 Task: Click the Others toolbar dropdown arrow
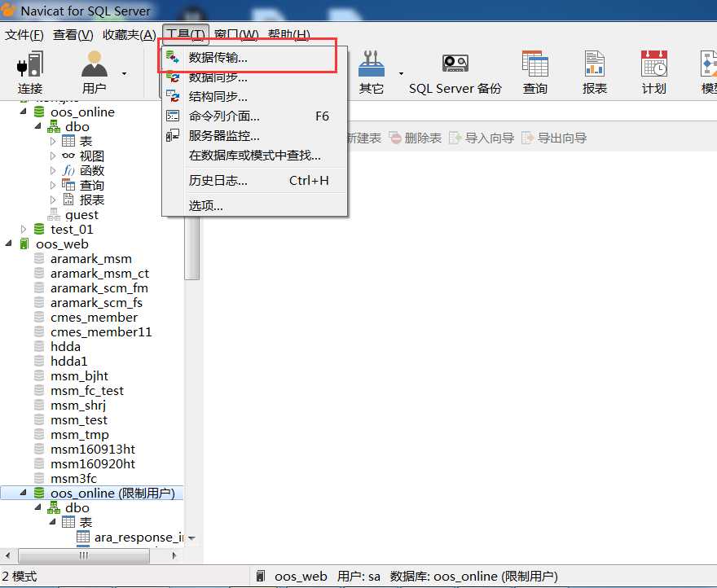tap(401, 73)
